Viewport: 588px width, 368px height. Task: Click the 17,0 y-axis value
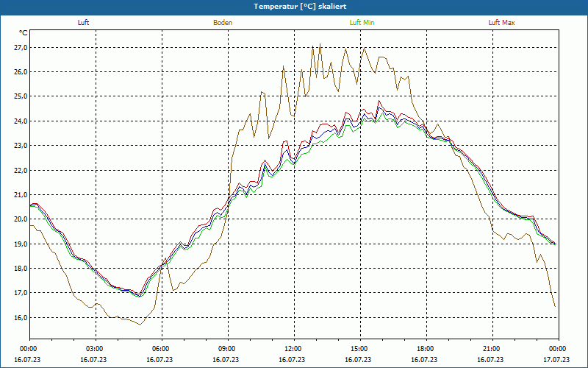(21, 293)
